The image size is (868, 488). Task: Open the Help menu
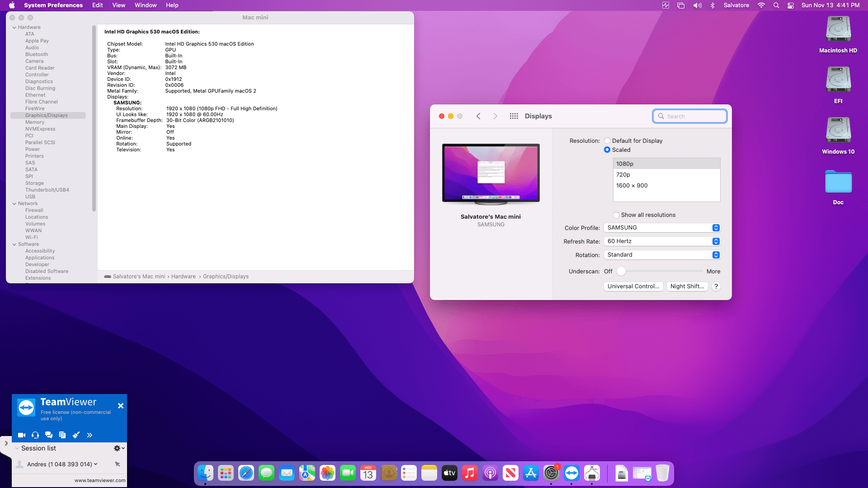point(172,5)
